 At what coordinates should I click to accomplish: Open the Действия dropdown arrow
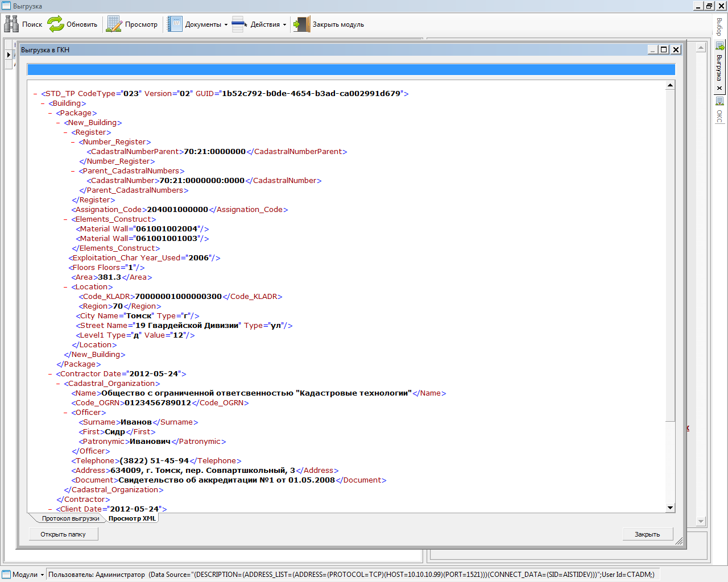pyautogui.click(x=284, y=25)
